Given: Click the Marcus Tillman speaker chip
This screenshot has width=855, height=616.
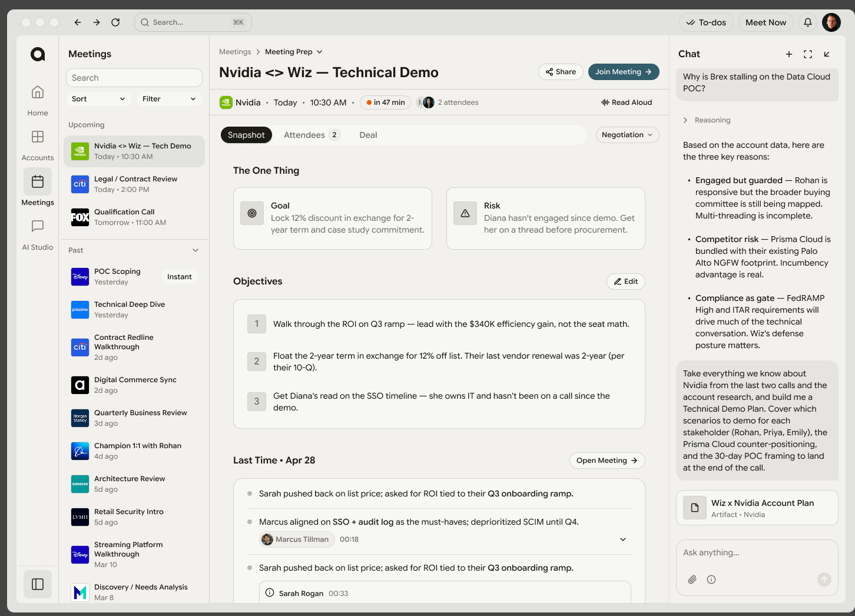Looking at the screenshot, I should [297, 539].
